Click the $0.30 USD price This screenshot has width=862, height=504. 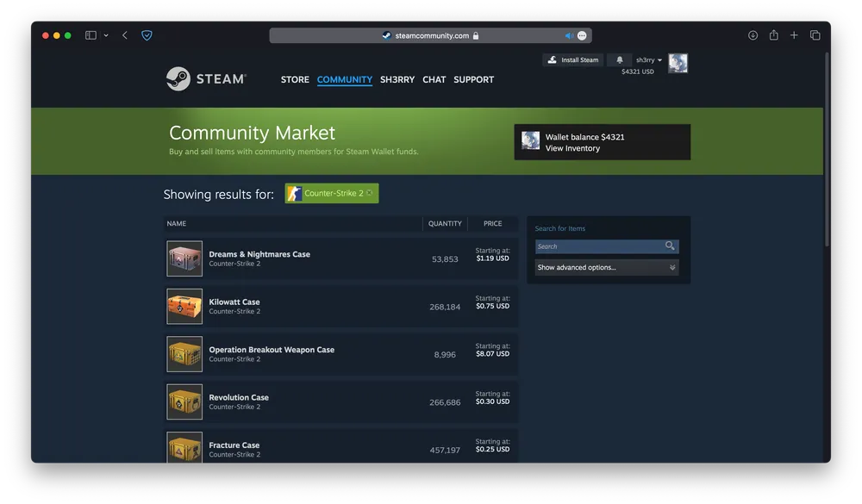pyautogui.click(x=492, y=401)
